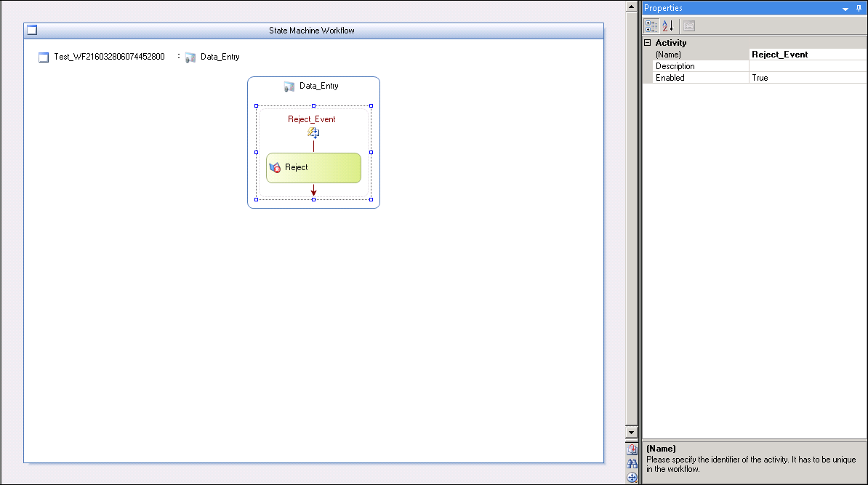Click the event handler lightning icon under Reject_Event

click(313, 132)
